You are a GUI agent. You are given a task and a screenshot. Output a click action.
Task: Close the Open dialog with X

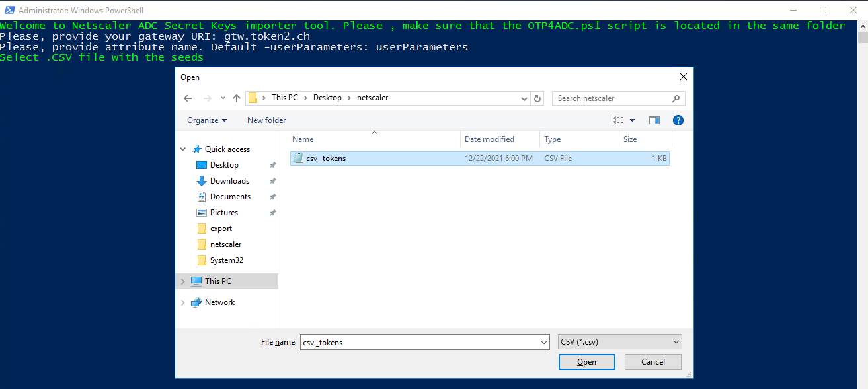click(684, 77)
